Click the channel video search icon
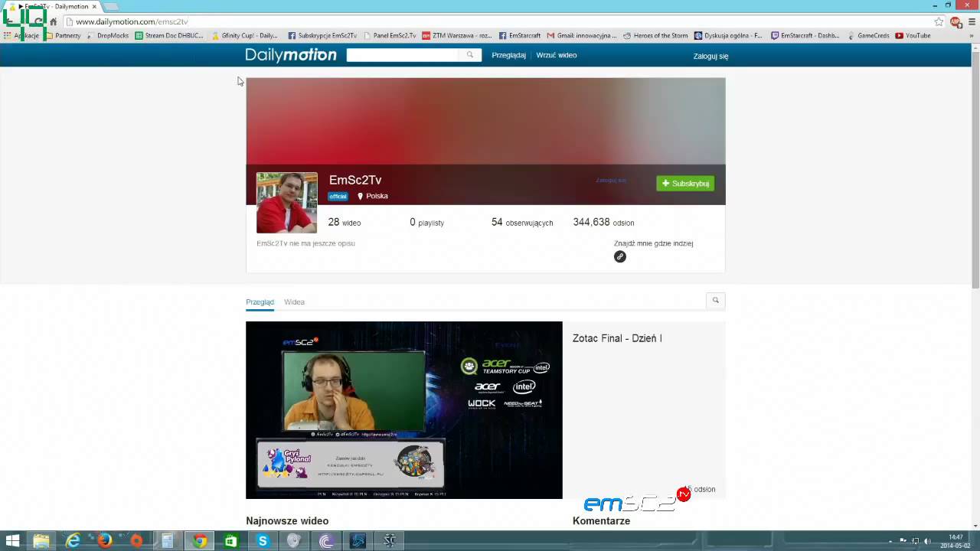Viewport: 980px width, 551px height. [x=716, y=300]
